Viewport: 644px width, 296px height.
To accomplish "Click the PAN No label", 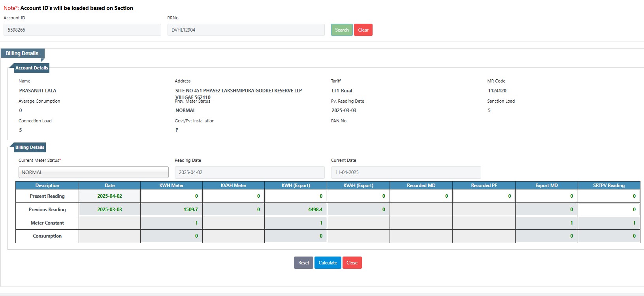I will [339, 121].
